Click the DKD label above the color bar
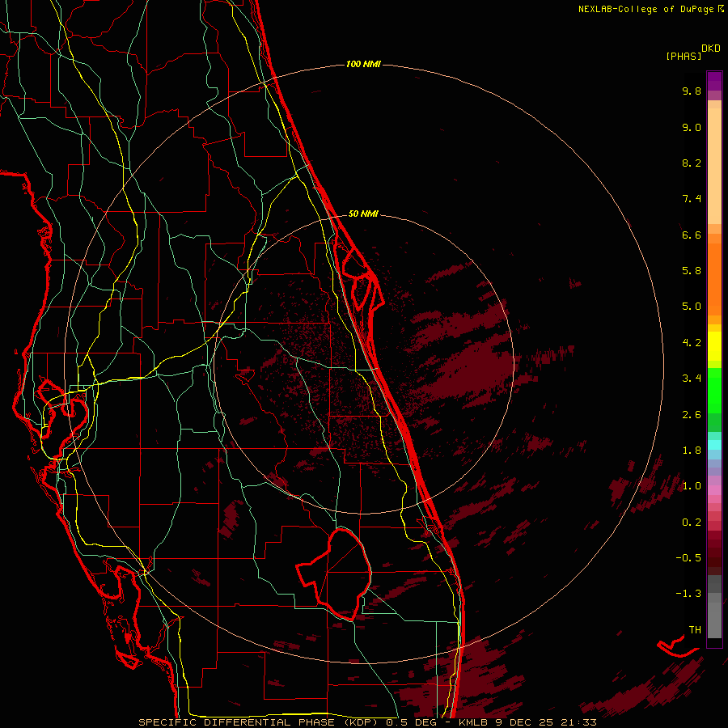This screenshot has height=728, width=728. pyautogui.click(x=711, y=49)
